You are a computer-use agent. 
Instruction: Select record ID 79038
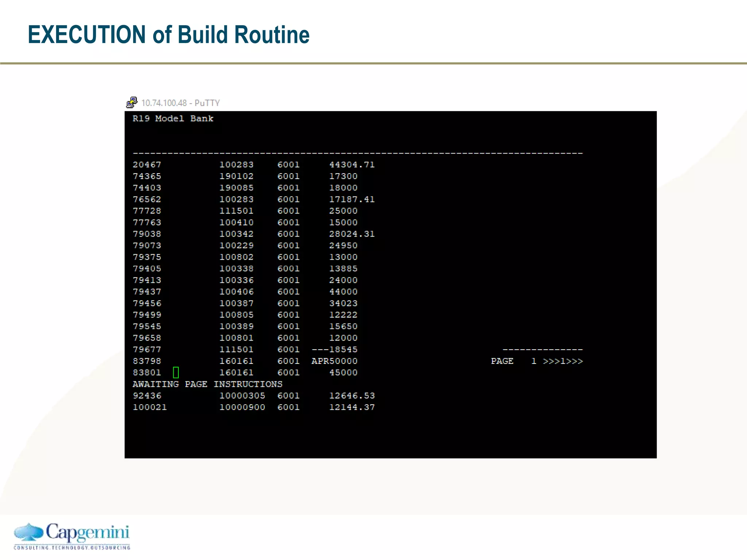click(x=147, y=234)
